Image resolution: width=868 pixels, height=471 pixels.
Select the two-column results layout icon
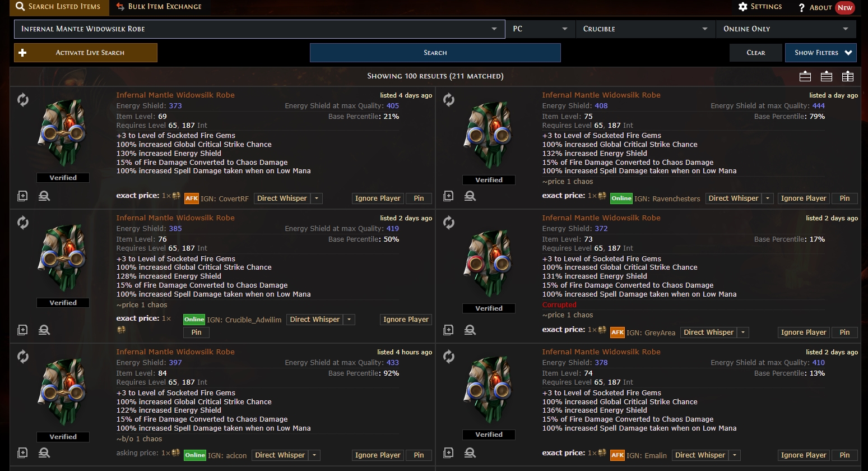[848, 76]
